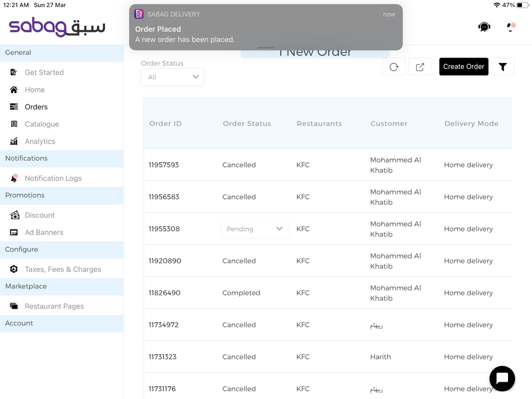Open the Order Status filter dropdown

pos(172,77)
